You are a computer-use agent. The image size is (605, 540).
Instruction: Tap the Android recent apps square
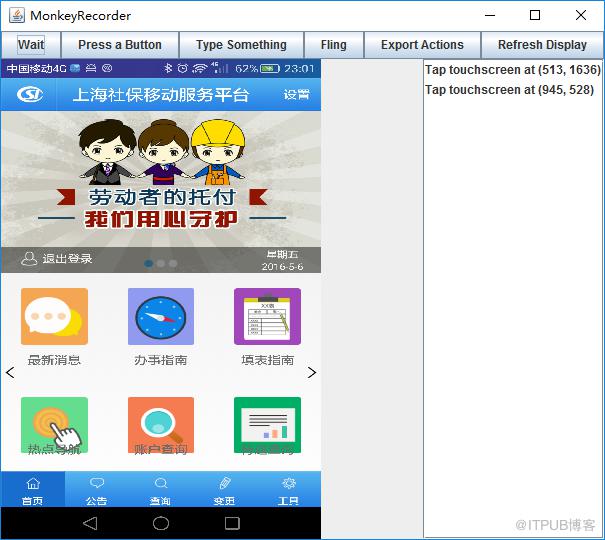click(x=232, y=523)
